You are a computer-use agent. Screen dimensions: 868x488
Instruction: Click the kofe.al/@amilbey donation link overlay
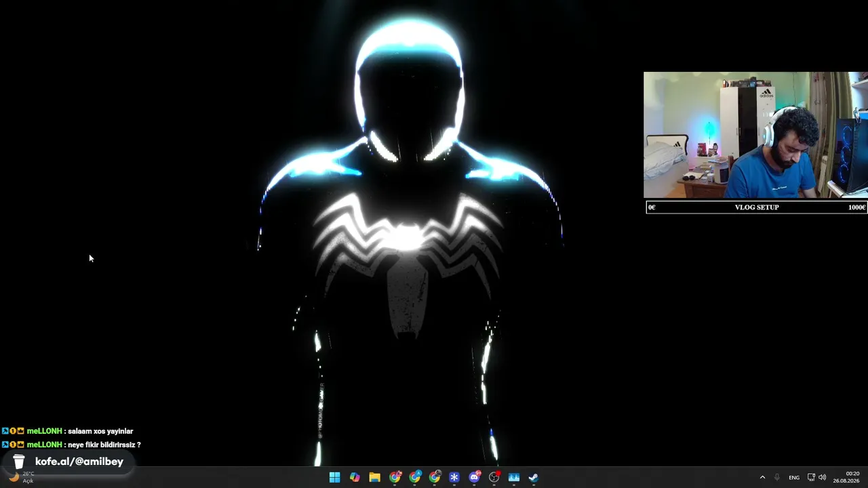(68, 462)
